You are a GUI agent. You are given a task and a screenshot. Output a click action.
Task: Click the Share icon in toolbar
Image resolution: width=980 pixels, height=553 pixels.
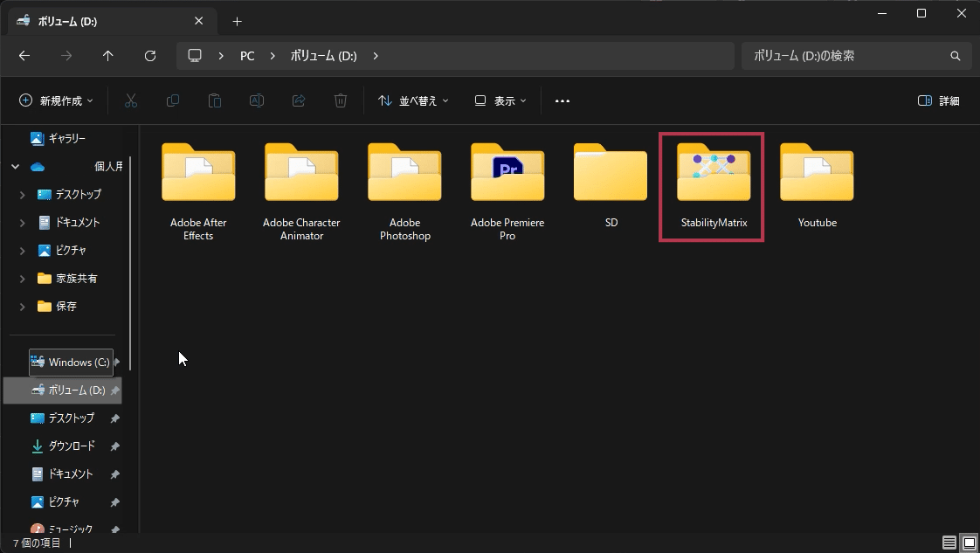[298, 100]
